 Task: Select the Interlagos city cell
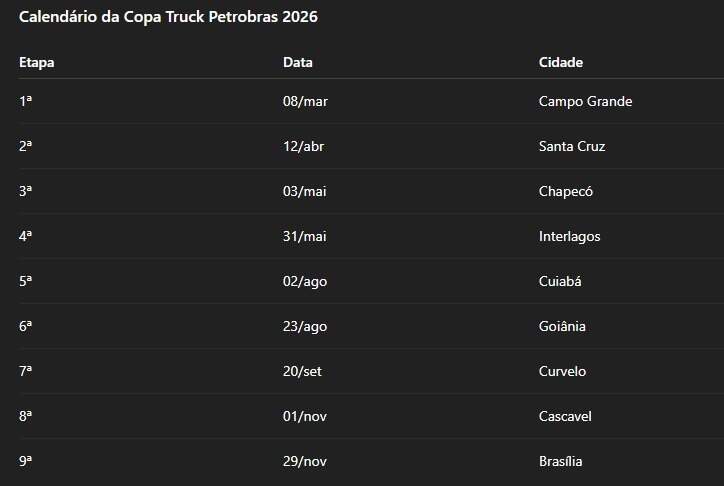[569, 236]
